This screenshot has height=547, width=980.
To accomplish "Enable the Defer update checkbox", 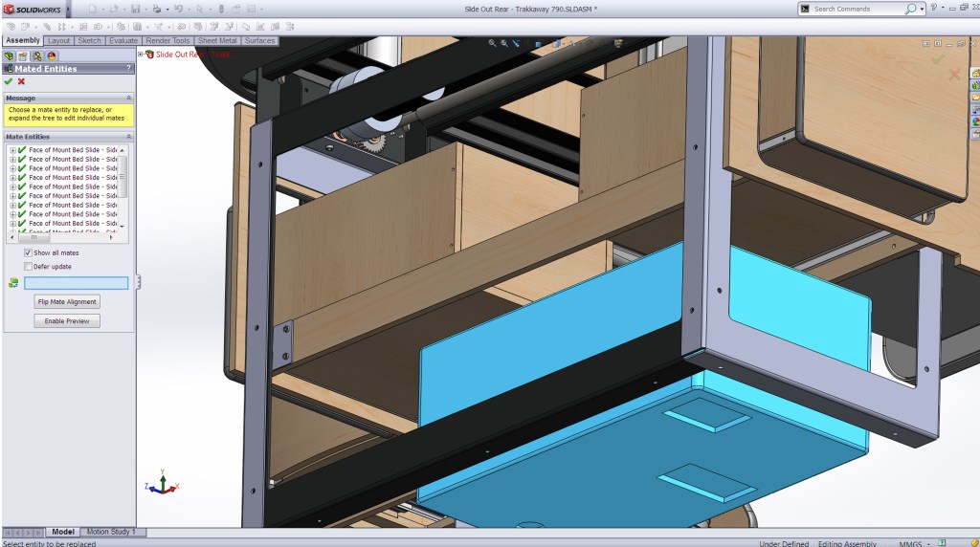I will coord(28,266).
